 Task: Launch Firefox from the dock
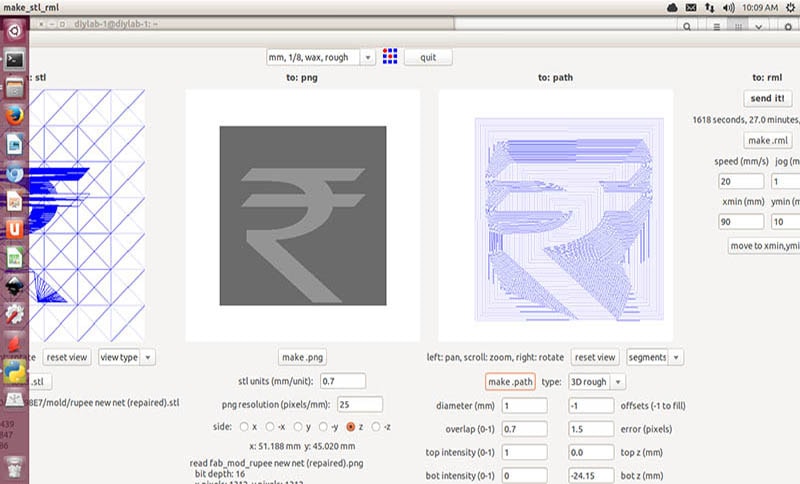[x=14, y=116]
